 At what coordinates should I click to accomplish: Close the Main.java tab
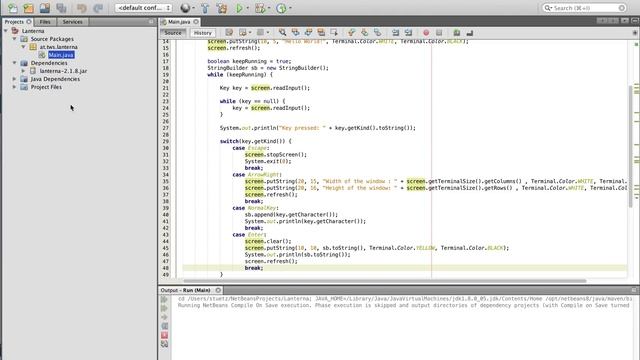(x=196, y=22)
